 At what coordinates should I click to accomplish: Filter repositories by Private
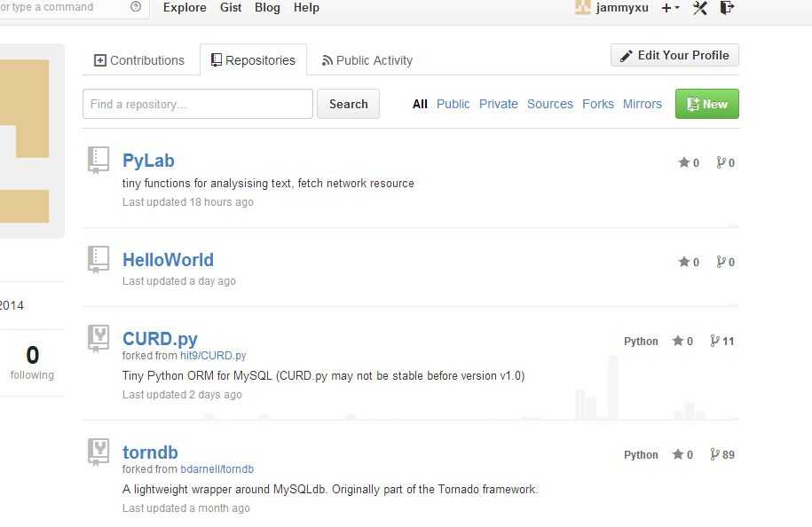pos(498,104)
